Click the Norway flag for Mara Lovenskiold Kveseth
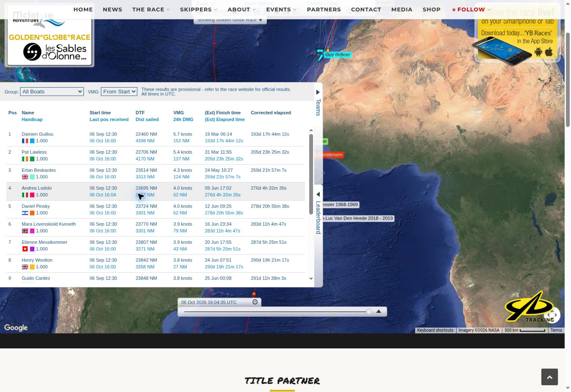This screenshot has height=392, width=571. point(25,231)
